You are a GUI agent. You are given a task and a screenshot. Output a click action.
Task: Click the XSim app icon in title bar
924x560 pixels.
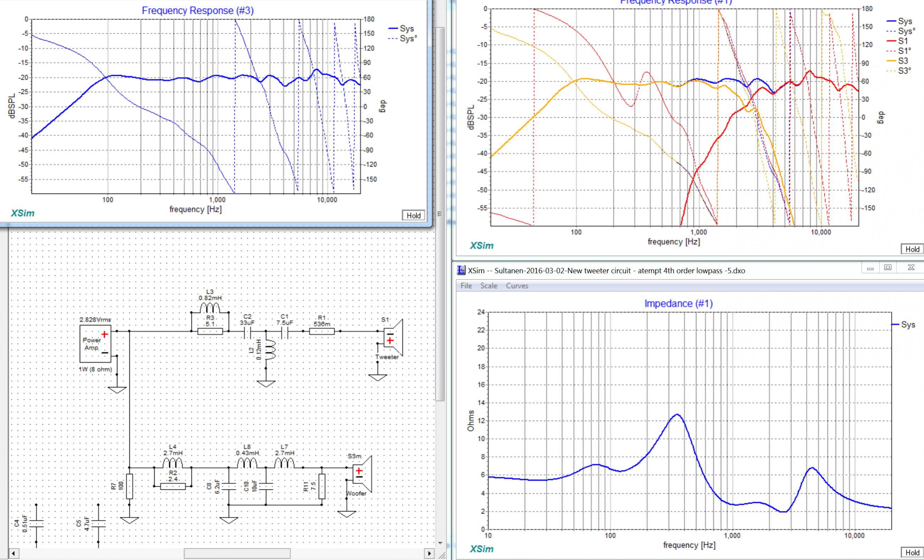point(461,270)
